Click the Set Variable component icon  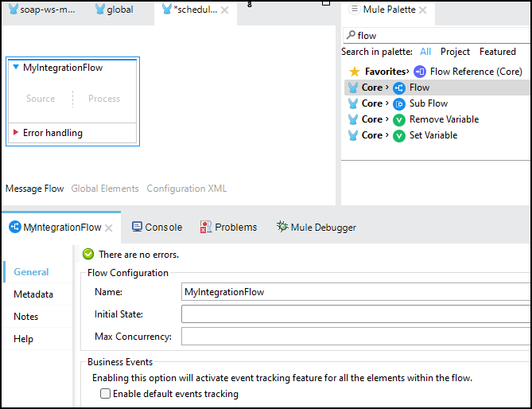[399, 135]
